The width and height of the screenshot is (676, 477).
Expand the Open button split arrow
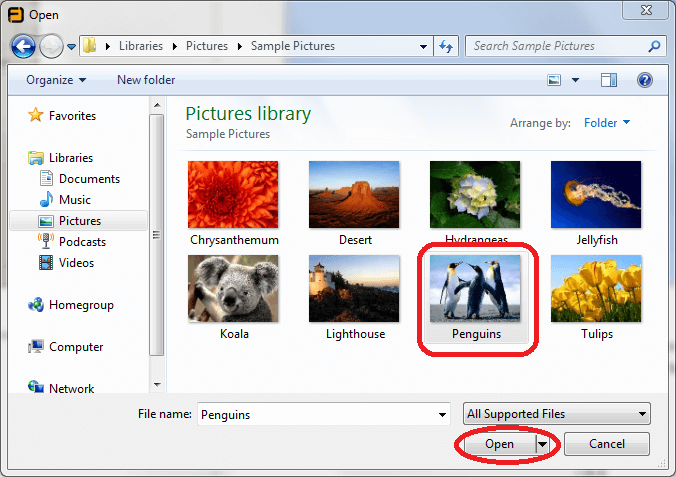pos(542,444)
